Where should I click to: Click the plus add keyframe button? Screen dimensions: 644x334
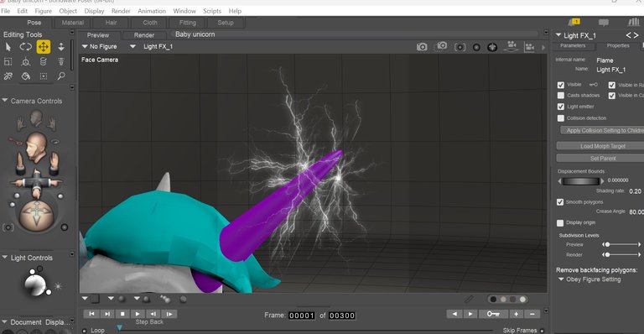517,314
